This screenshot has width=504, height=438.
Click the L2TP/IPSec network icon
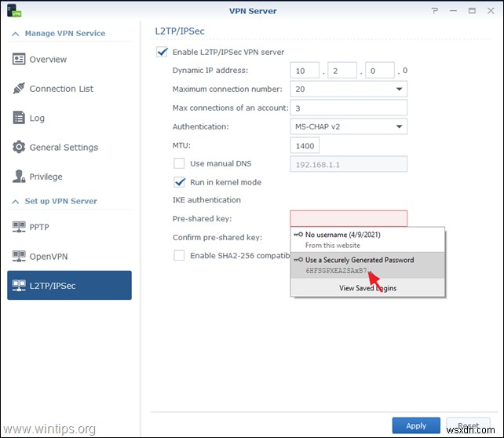pos(19,286)
